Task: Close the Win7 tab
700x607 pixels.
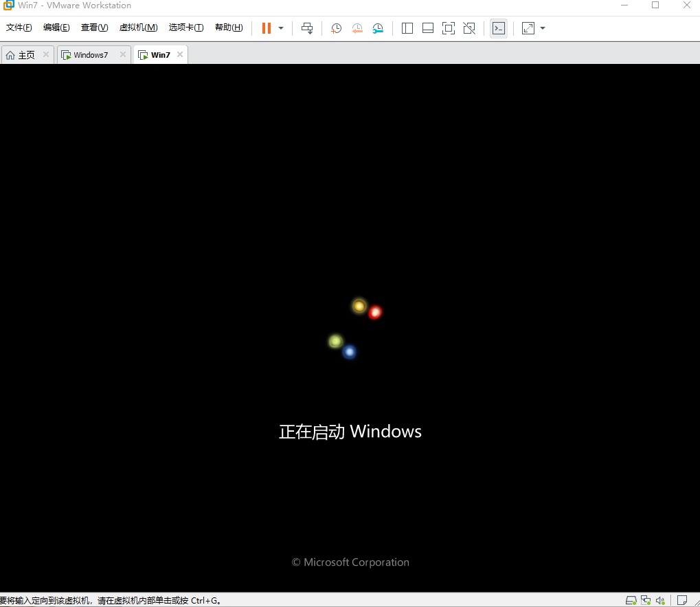Action: (x=180, y=54)
